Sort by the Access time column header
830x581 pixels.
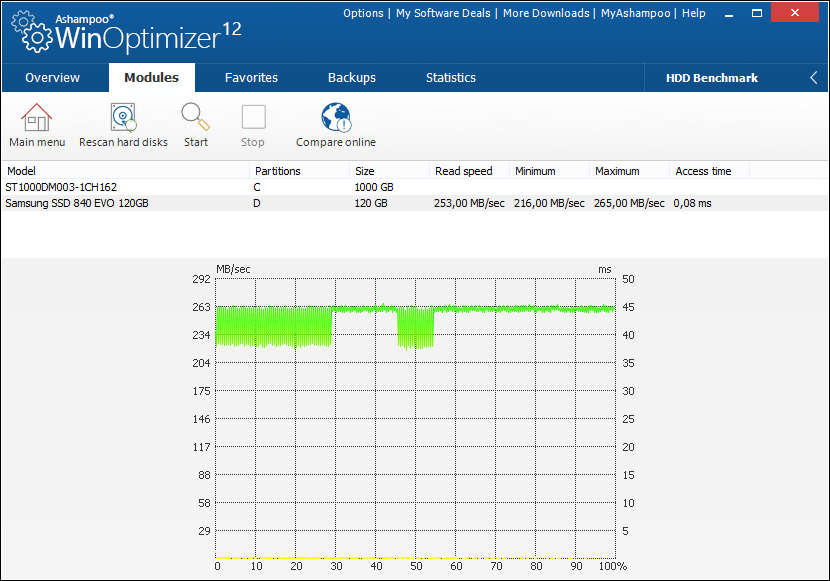point(709,171)
